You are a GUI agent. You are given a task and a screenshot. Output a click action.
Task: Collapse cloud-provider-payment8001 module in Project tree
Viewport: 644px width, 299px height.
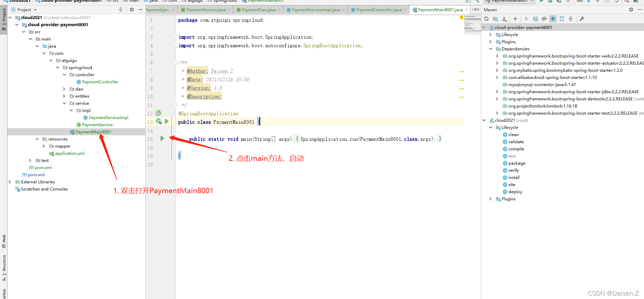[x=17, y=24]
